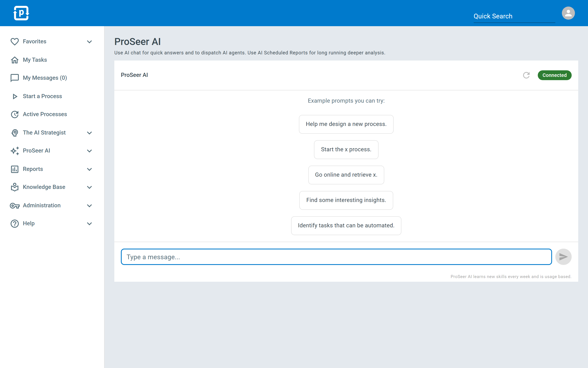Expand the ProSeer AI sidebar chevron
Viewport: 588px width, 368px height.
click(x=89, y=151)
